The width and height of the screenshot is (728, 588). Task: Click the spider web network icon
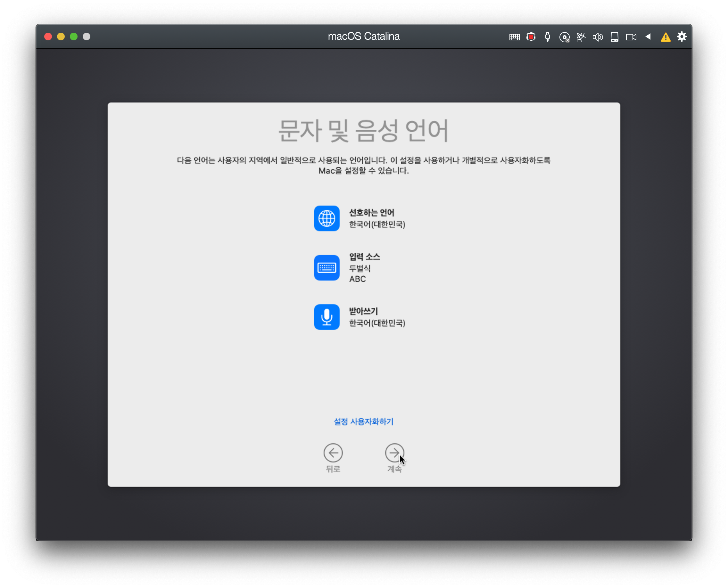click(581, 37)
